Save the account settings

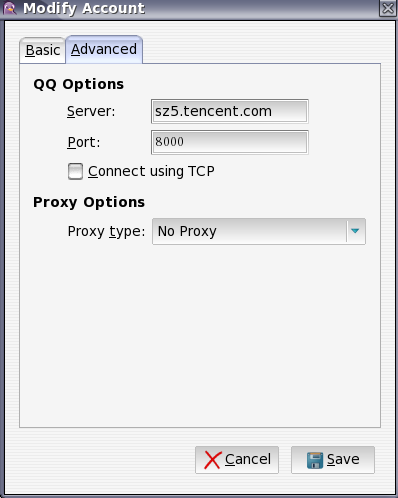(x=333, y=460)
